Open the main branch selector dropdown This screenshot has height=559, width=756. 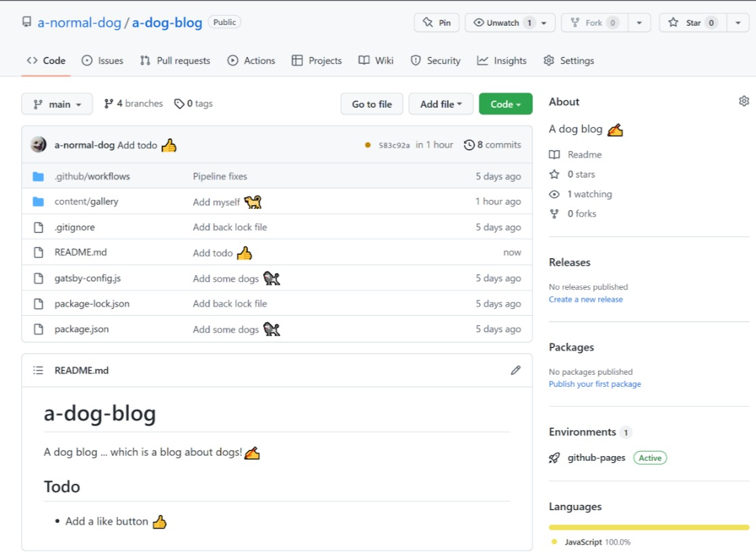pos(57,104)
